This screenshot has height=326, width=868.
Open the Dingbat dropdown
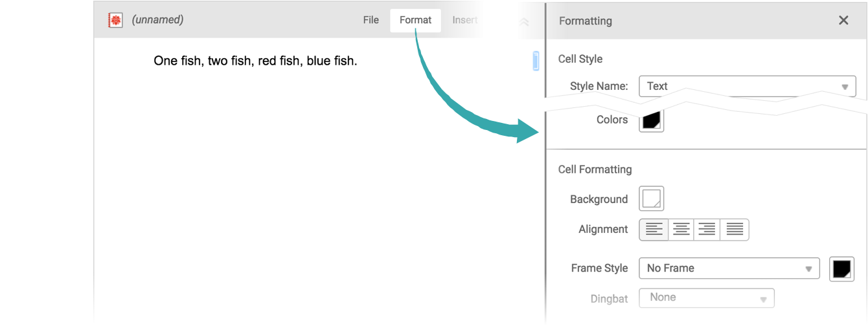click(707, 298)
